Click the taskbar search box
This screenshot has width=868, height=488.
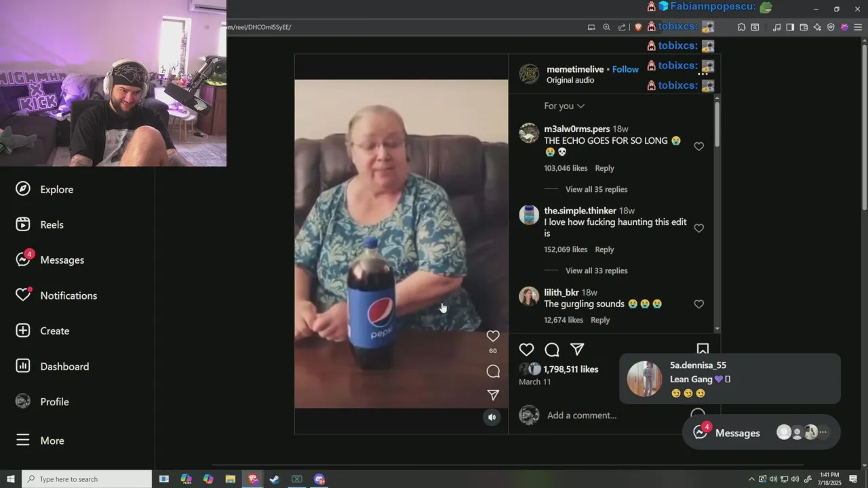tap(87, 479)
